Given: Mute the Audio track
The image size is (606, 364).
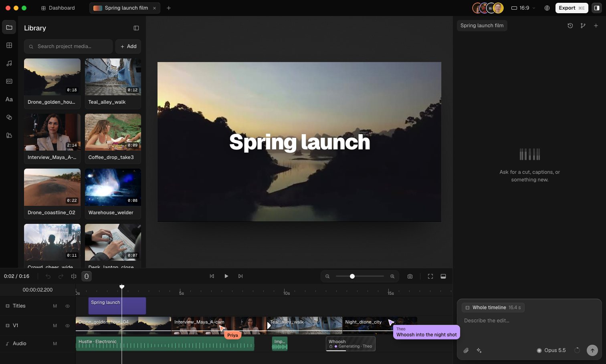Looking at the screenshot, I should 55,344.
